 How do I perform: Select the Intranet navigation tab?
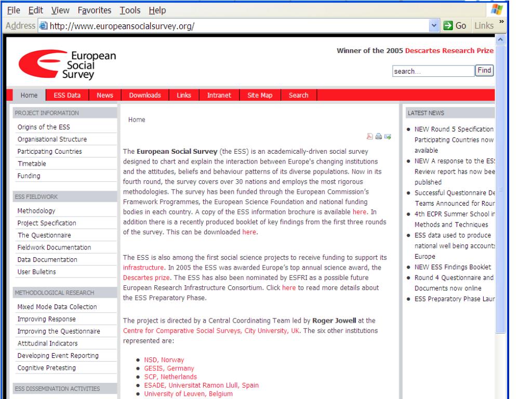point(219,96)
